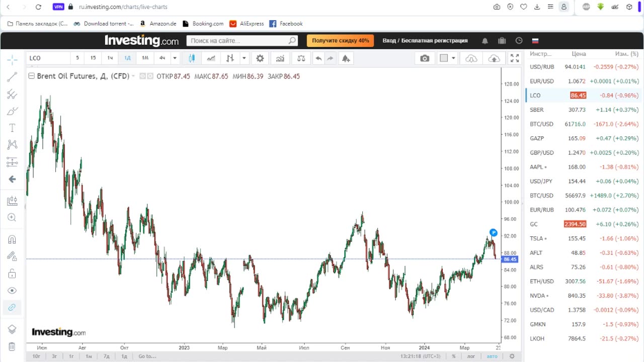Image resolution: width=644 pixels, height=362 pixels.
Task: Select the 1Д daily interval
Action: [127, 58]
